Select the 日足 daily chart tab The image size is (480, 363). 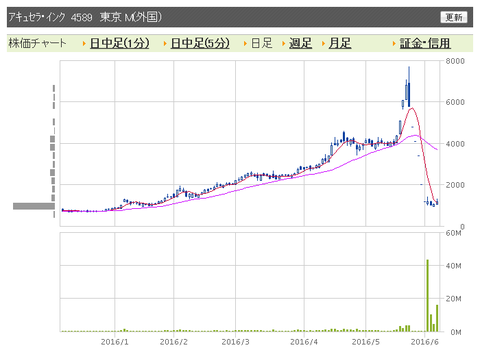262,43
